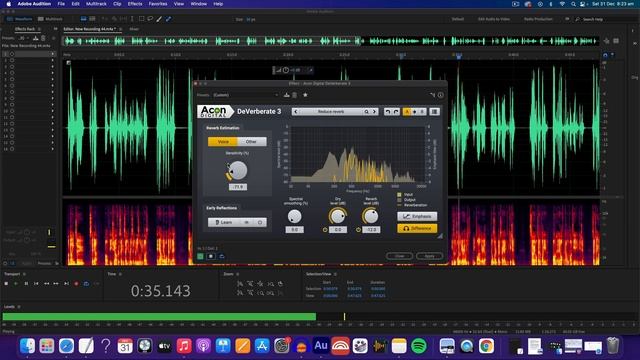Toggle Loop Playback in Transport
The image size is (640, 360).
(86, 283)
